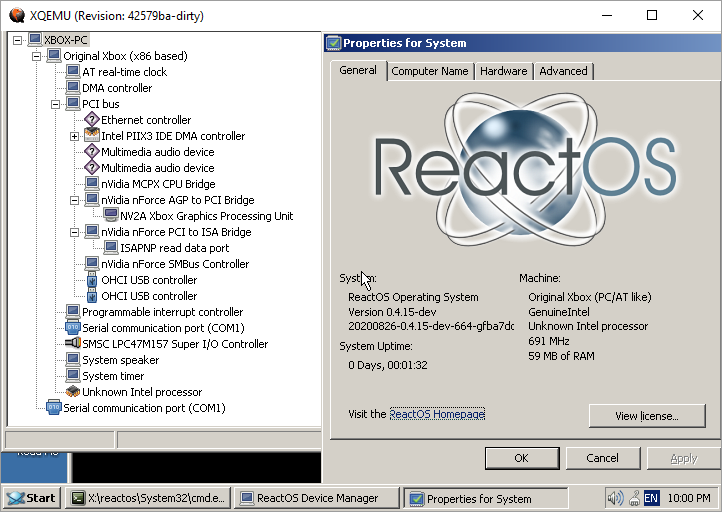Click the Unknown Intel processor chip icon
Image resolution: width=722 pixels, height=512 pixels.
click(73, 391)
